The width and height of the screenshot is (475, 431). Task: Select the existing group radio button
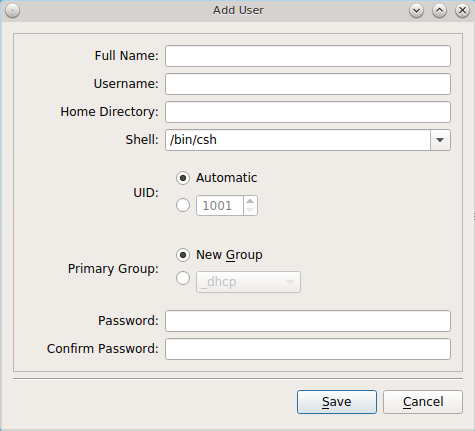click(x=183, y=278)
